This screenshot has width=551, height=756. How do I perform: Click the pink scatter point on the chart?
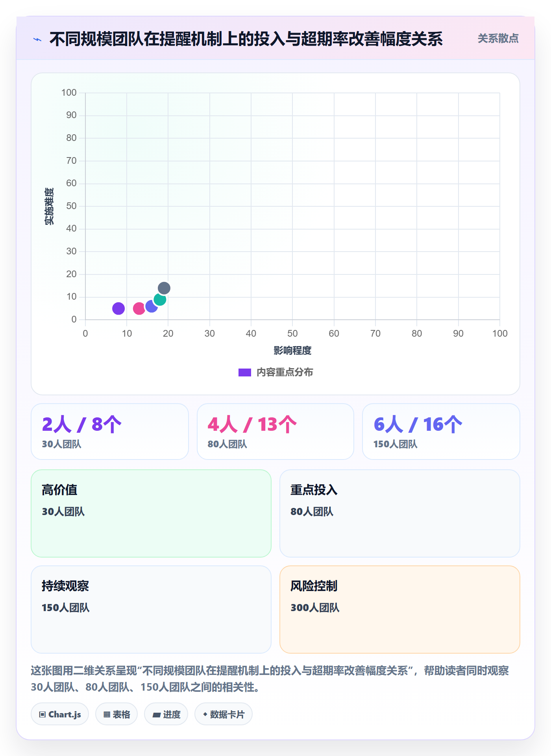click(139, 308)
